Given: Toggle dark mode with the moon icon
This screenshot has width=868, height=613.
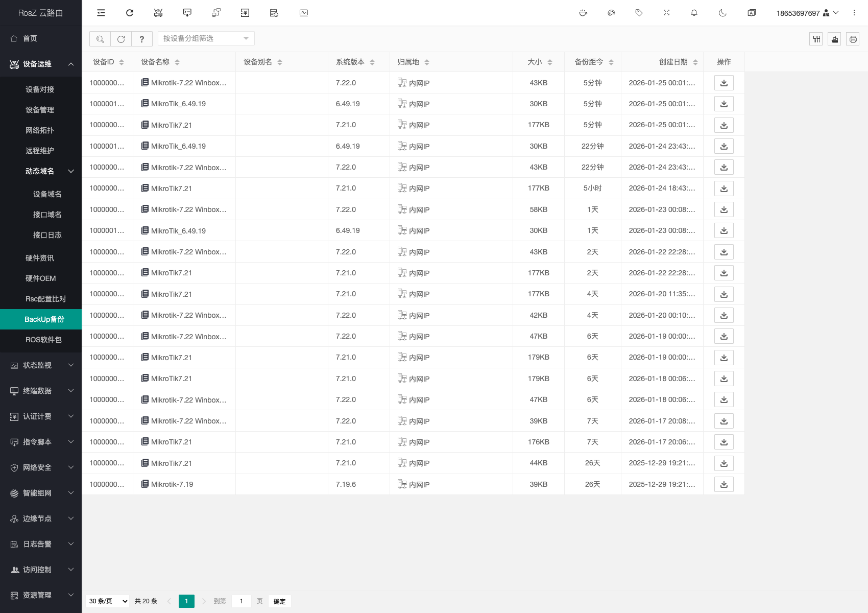Looking at the screenshot, I should [x=722, y=13].
